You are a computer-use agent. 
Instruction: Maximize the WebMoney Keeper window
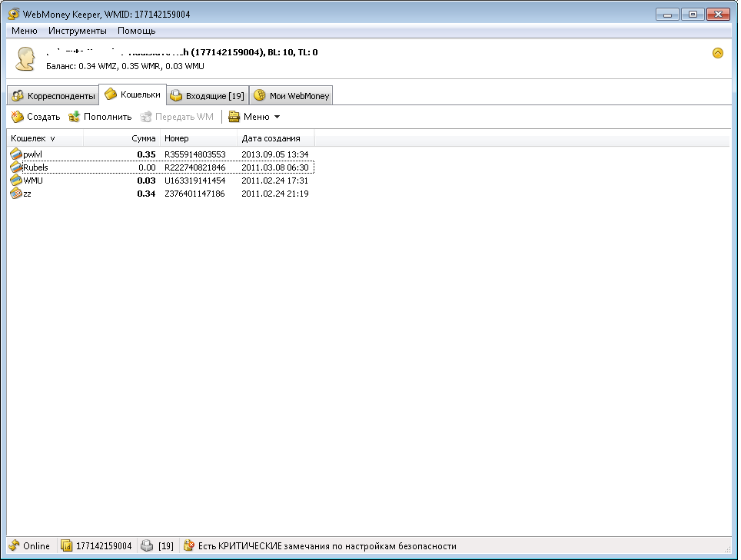pyautogui.click(x=693, y=15)
